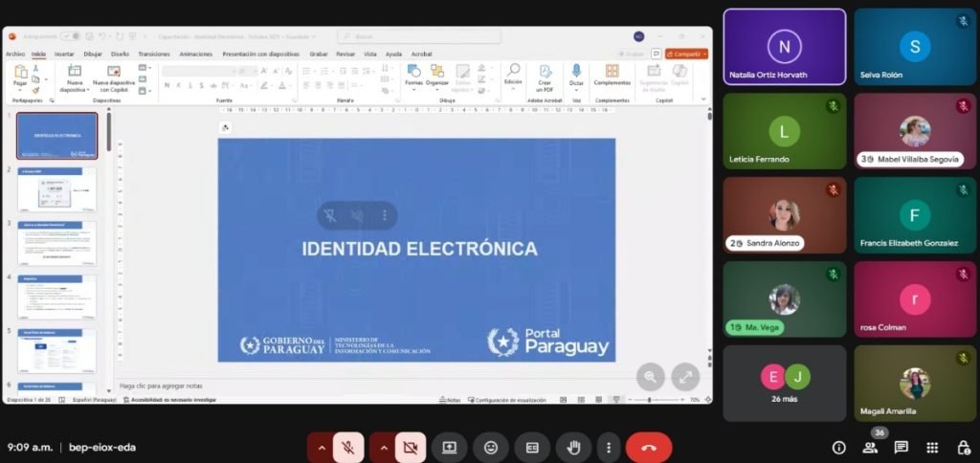This screenshot has height=463, width=980.
Task: Click the orange Compartir button
Action: (x=686, y=55)
